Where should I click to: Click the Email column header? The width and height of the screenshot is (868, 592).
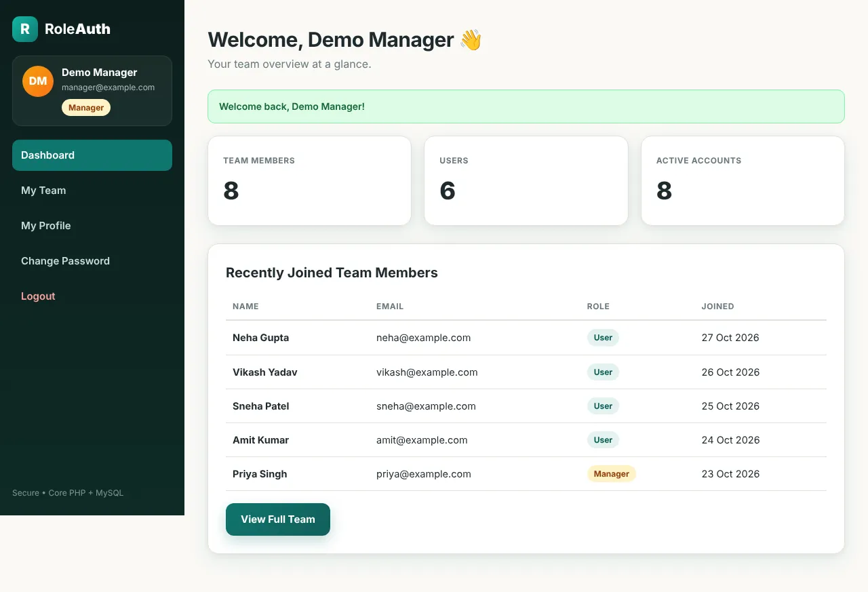point(390,307)
